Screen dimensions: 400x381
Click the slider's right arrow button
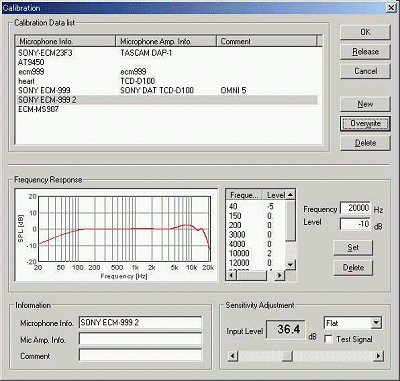(378, 356)
